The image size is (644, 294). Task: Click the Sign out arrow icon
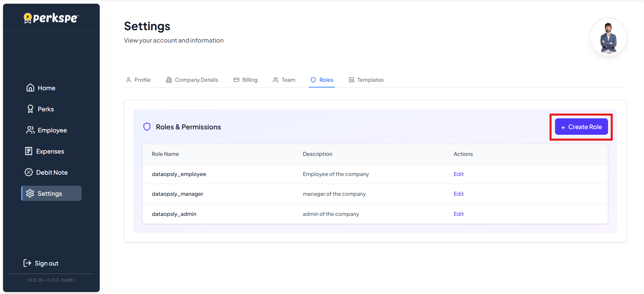click(x=27, y=263)
